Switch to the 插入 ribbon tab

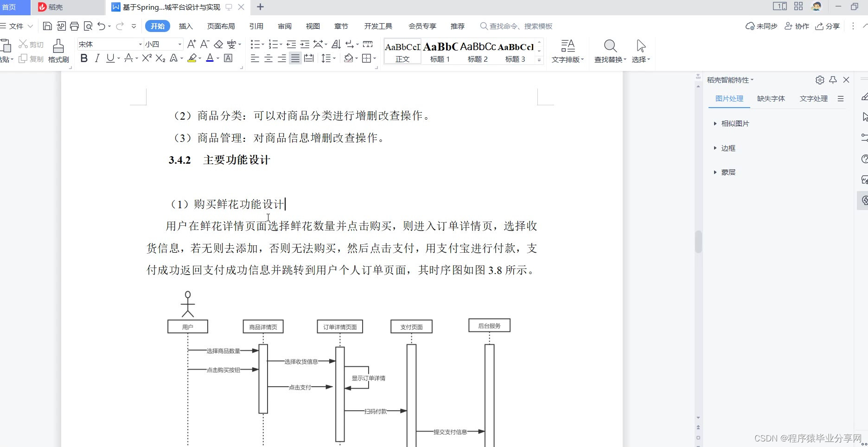[185, 26]
